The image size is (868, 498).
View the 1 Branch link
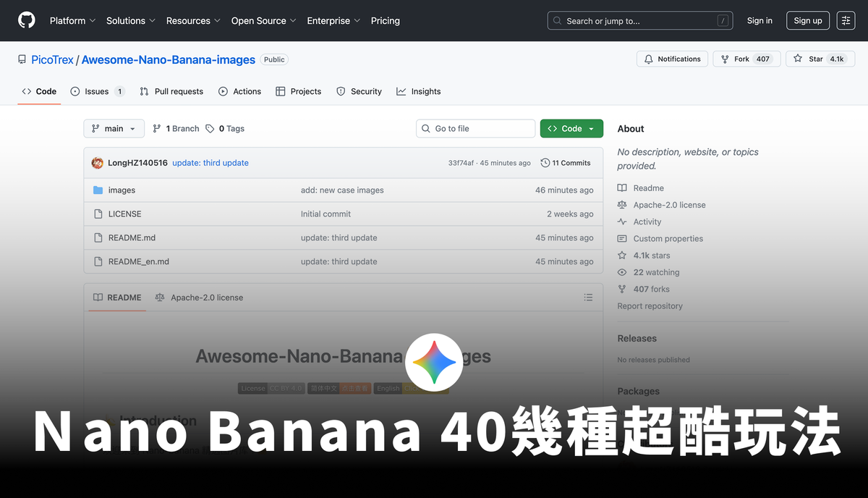pyautogui.click(x=176, y=129)
